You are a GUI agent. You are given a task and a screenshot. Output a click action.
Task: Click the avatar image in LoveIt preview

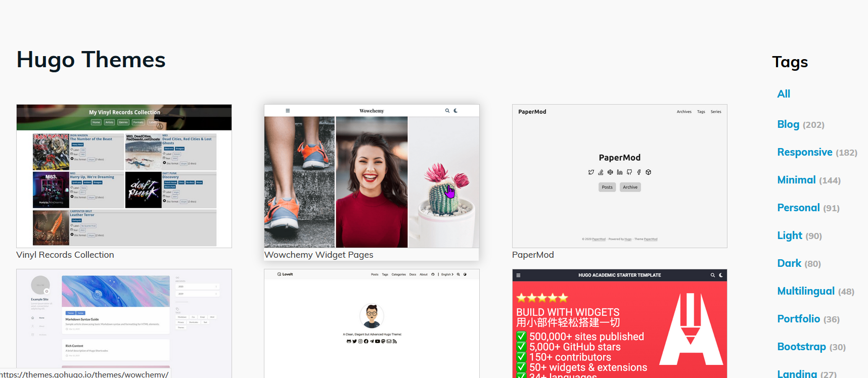(372, 315)
